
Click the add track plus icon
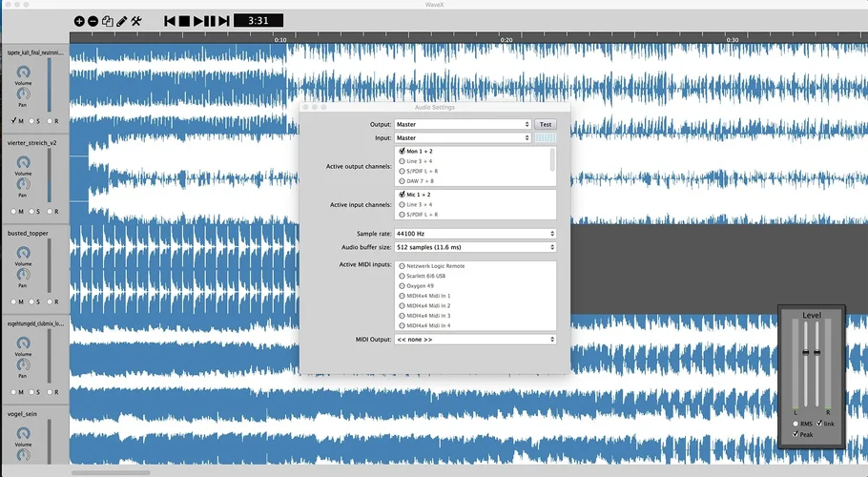[x=79, y=21]
